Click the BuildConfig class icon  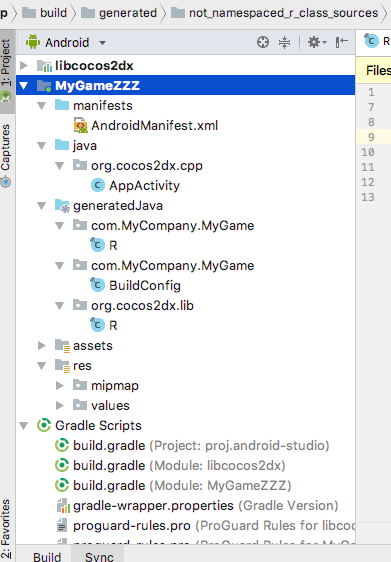click(x=97, y=285)
